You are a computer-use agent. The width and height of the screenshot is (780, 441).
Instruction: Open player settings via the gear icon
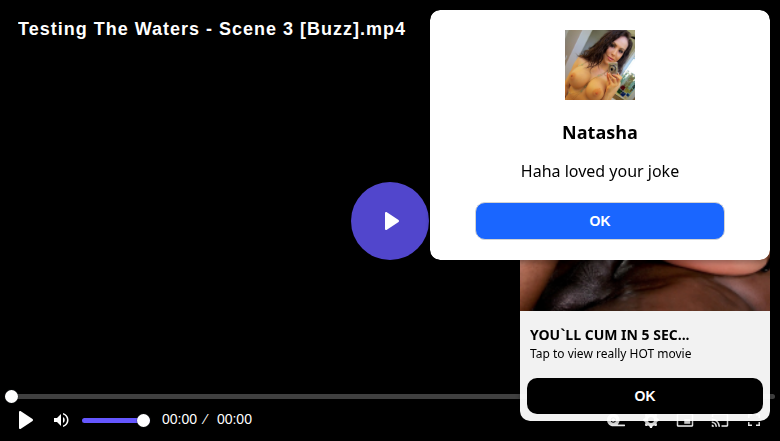[651, 423]
